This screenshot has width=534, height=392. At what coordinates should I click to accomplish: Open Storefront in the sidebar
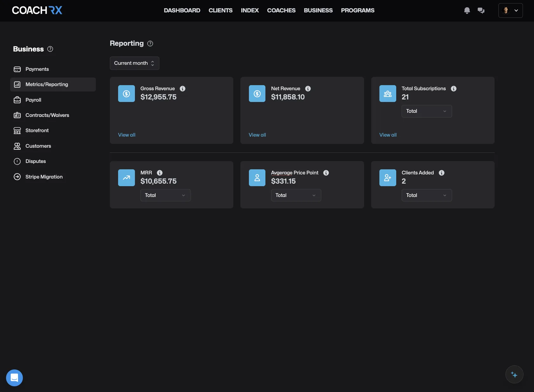[x=53, y=131]
